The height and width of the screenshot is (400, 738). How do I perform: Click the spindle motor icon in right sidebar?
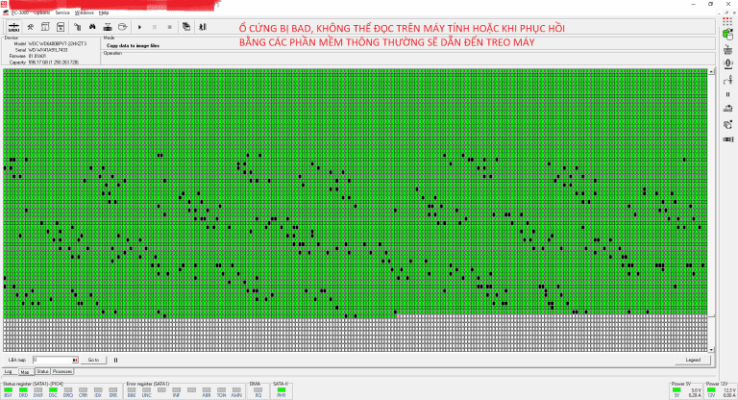pyautogui.click(x=728, y=64)
